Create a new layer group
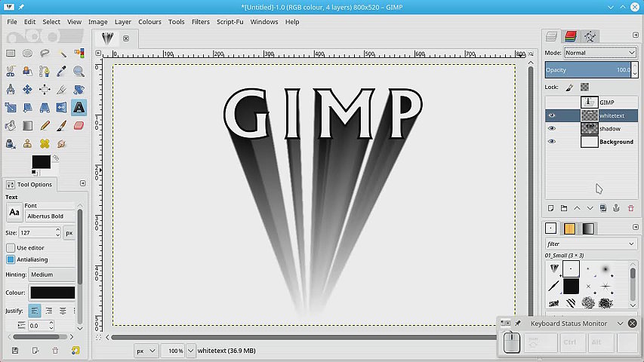This screenshot has height=362, width=644. pos(564,208)
